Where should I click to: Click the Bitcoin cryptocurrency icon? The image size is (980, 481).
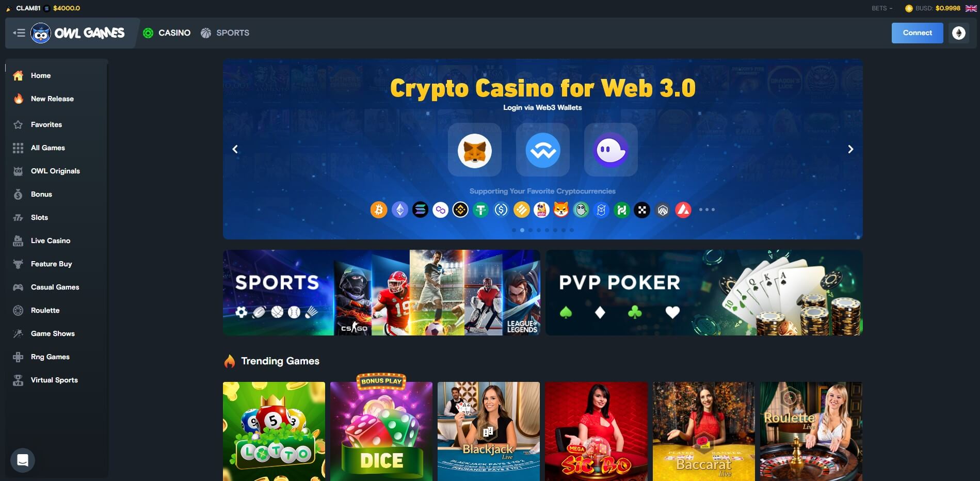pyautogui.click(x=379, y=210)
